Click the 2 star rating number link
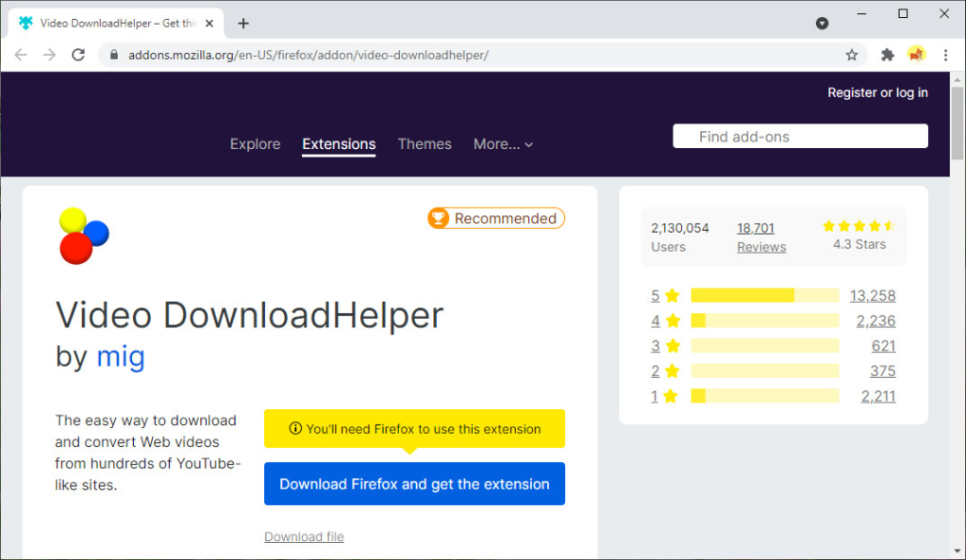This screenshot has width=966, height=560. click(x=655, y=371)
